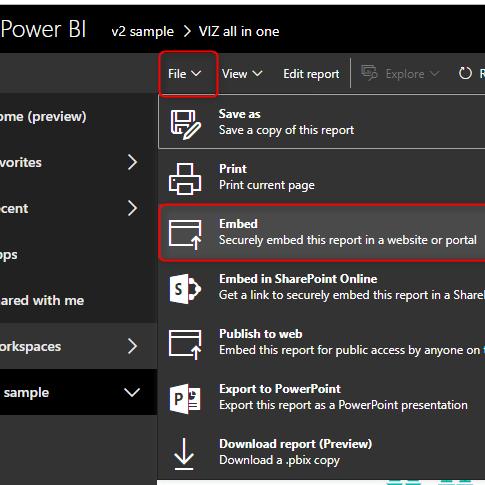The image size is (485, 485).
Task: Click the Print printer icon
Action: (x=185, y=179)
